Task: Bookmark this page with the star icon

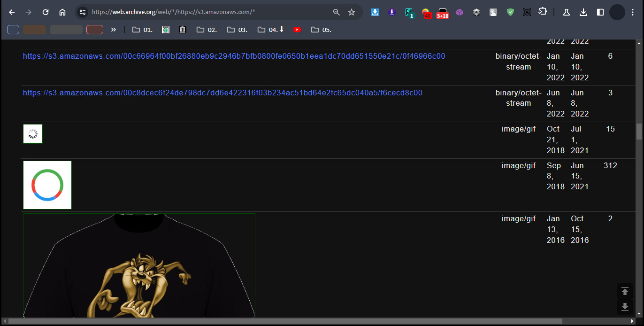Action: 352,12
